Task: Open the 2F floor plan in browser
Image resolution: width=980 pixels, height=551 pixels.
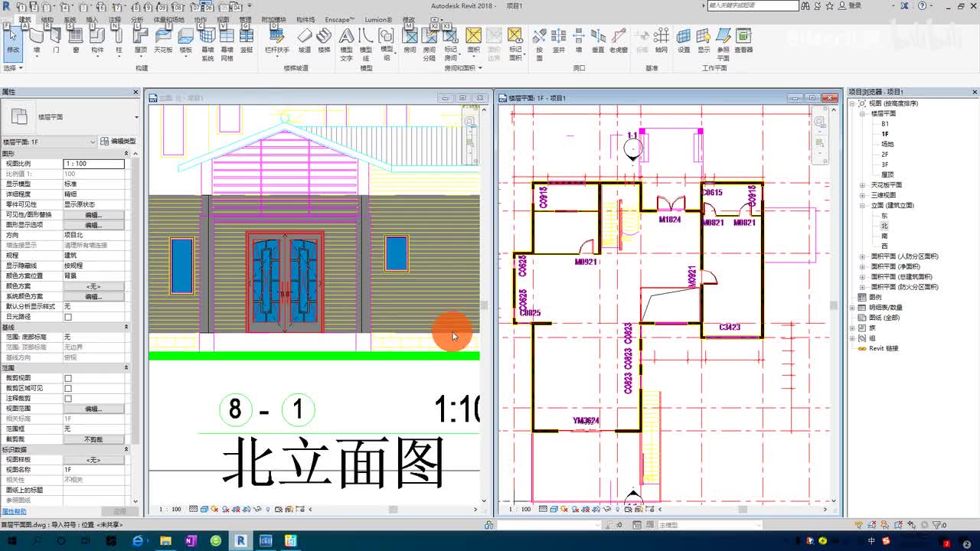Action: coord(885,154)
